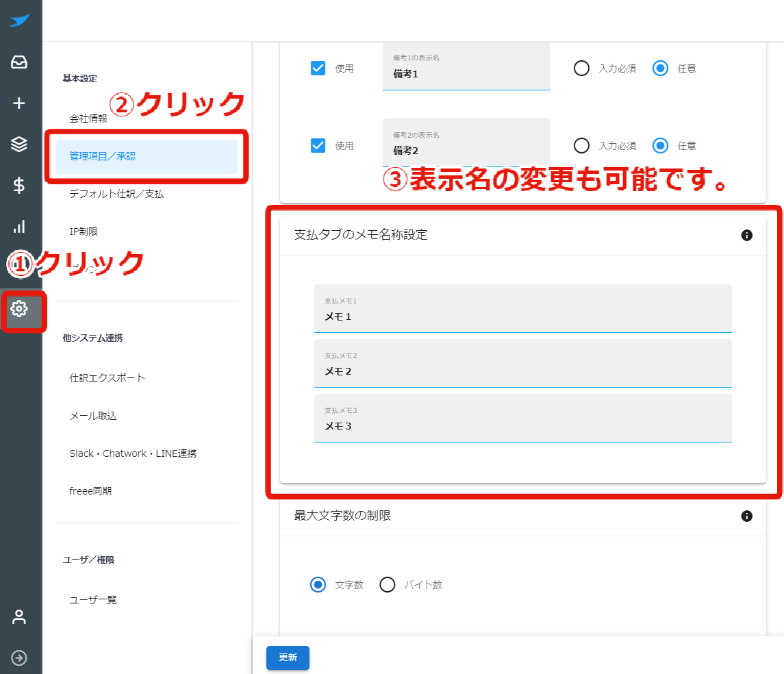Select バイト数 radio option
Image resolution: width=784 pixels, height=674 pixels.
(387, 584)
